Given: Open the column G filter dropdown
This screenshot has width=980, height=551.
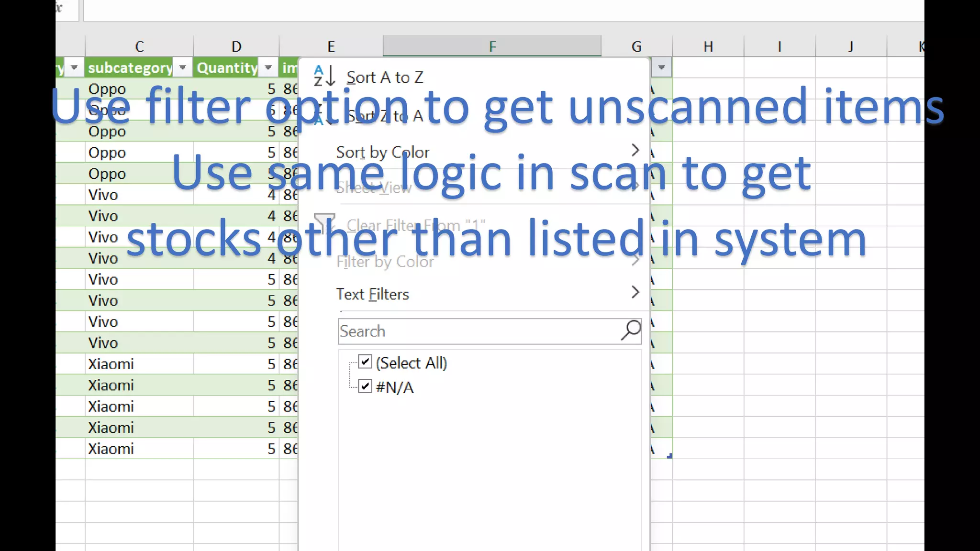Looking at the screenshot, I should tap(661, 67).
